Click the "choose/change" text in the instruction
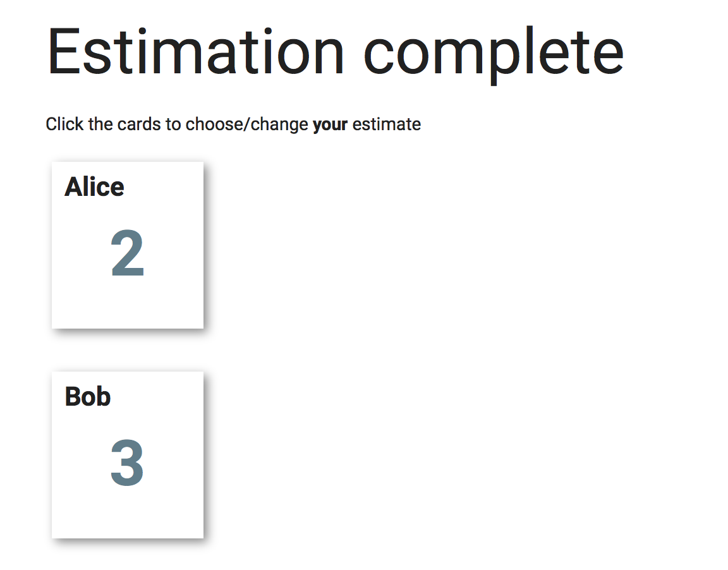 (x=246, y=124)
